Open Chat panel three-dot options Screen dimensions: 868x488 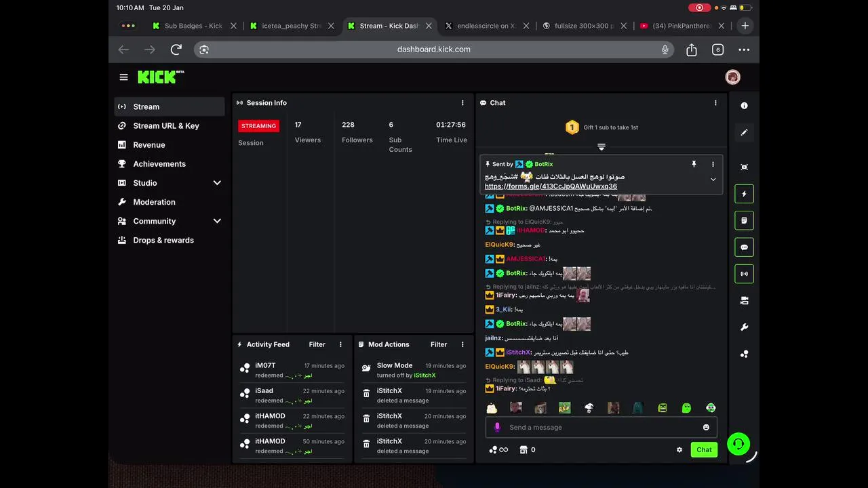pos(715,103)
